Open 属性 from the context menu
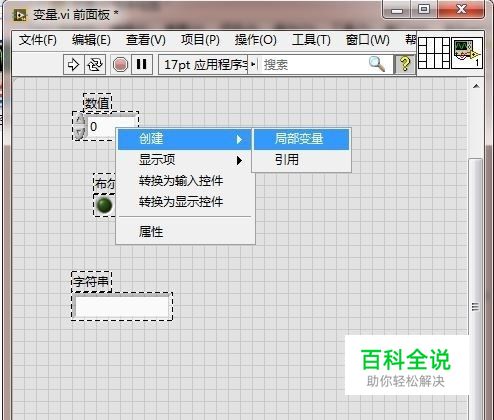 click(184, 231)
